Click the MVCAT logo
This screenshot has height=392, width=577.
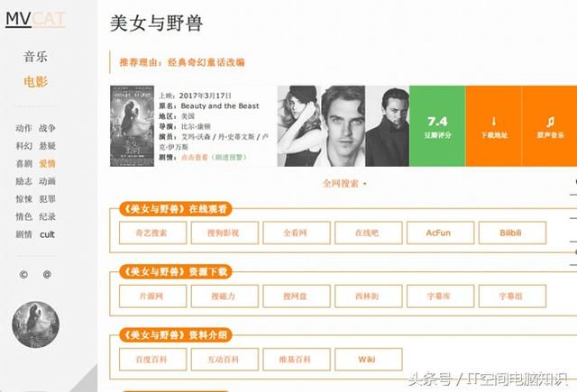(36, 20)
